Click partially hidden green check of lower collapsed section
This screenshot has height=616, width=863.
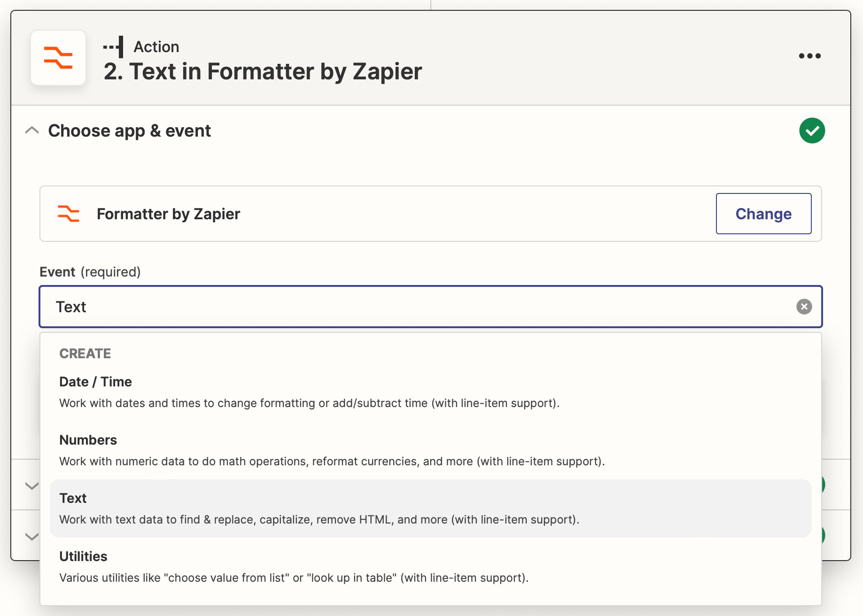[x=823, y=535]
